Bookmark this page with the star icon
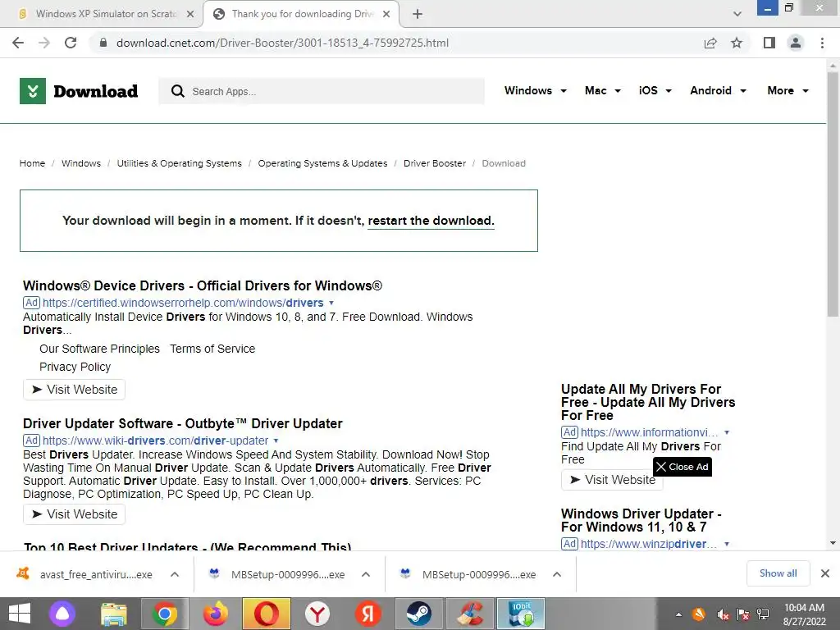The height and width of the screenshot is (630, 840). click(737, 43)
